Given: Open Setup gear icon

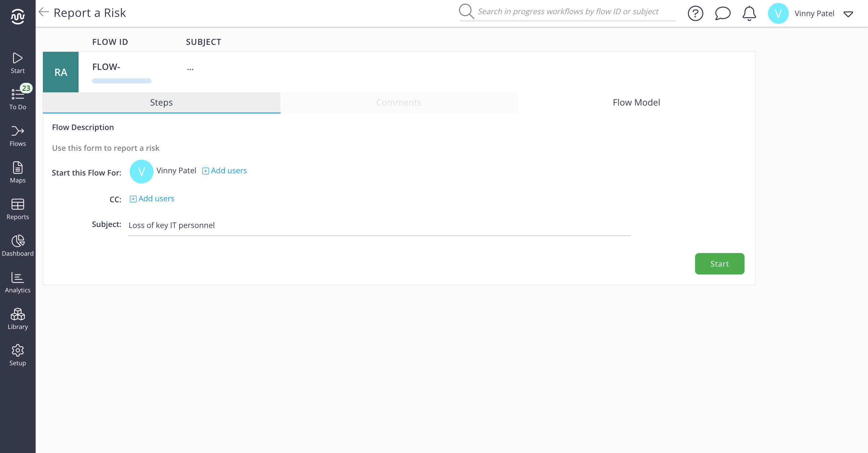Looking at the screenshot, I should click(17, 355).
